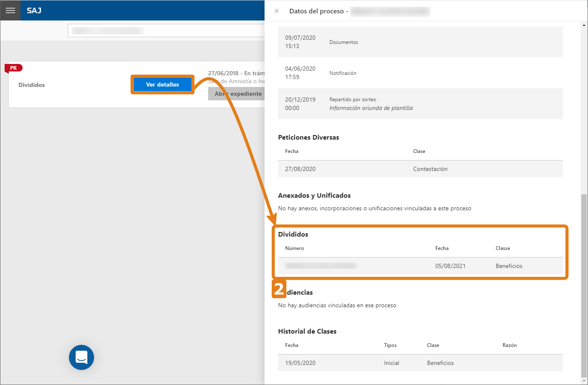Open the hamburger menu

10,10
